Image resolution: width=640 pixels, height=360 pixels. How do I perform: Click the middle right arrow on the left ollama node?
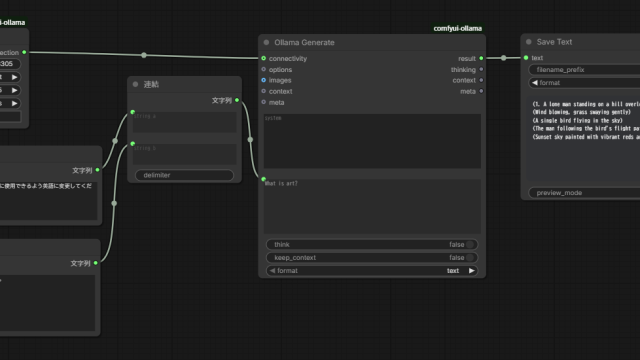[x=15, y=90]
